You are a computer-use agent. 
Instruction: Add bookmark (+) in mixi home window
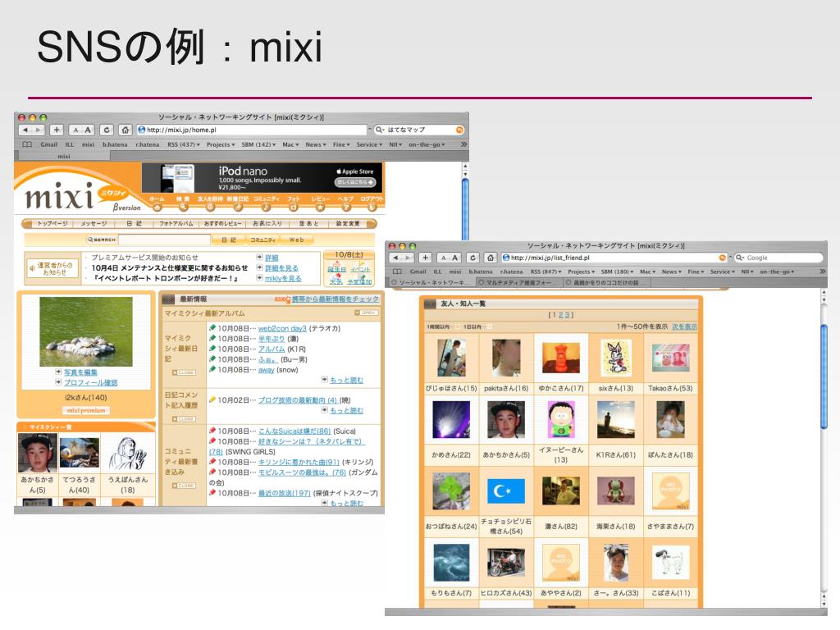[57, 130]
